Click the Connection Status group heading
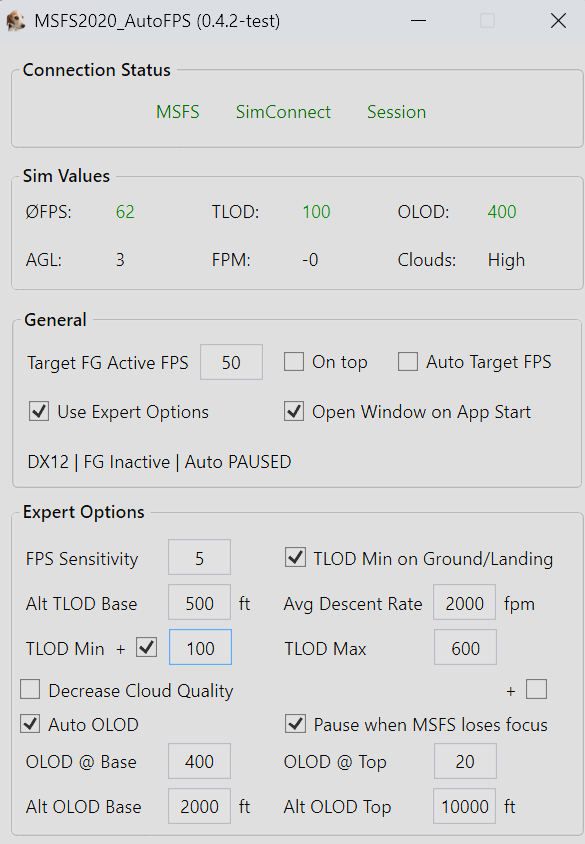Viewport: 585px width, 844px height. pos(97,70)
